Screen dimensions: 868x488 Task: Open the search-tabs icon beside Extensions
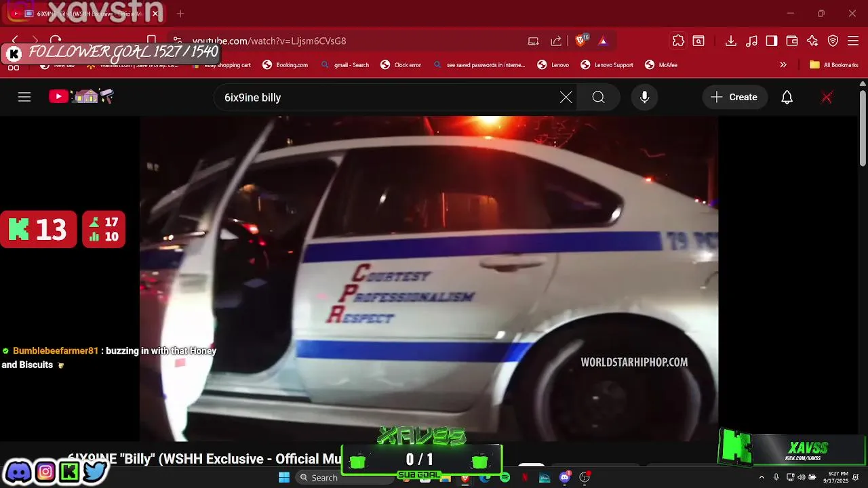point(698,41)
